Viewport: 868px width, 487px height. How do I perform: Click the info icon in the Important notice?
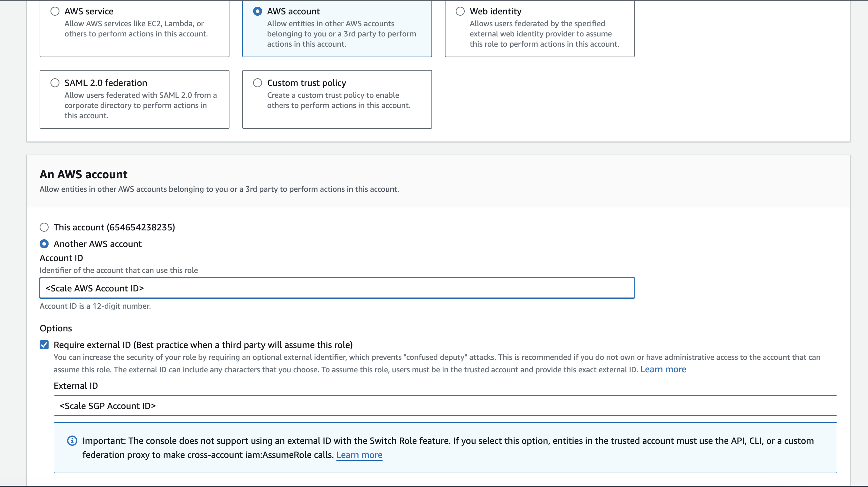tap(72, 440)
